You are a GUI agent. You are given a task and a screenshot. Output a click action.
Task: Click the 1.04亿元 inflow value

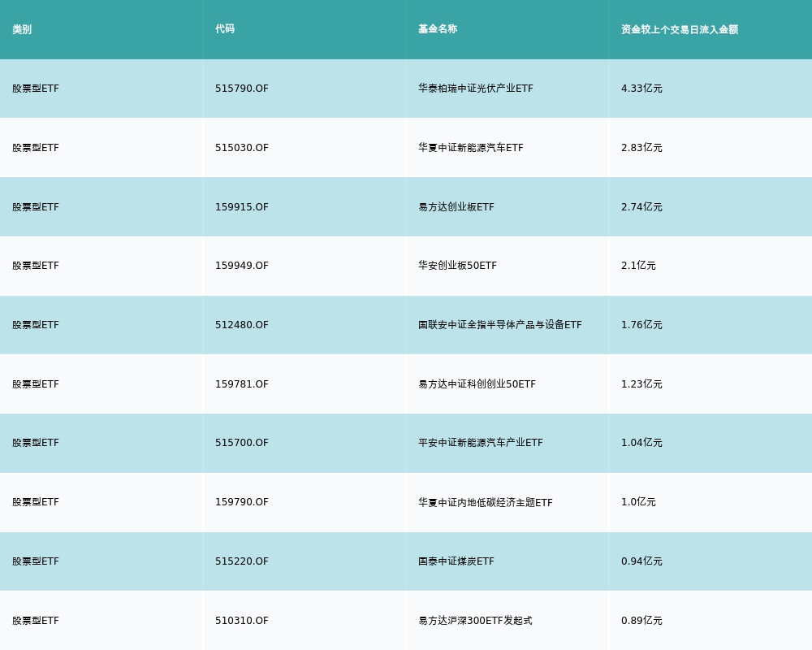[x=641, y=443]
